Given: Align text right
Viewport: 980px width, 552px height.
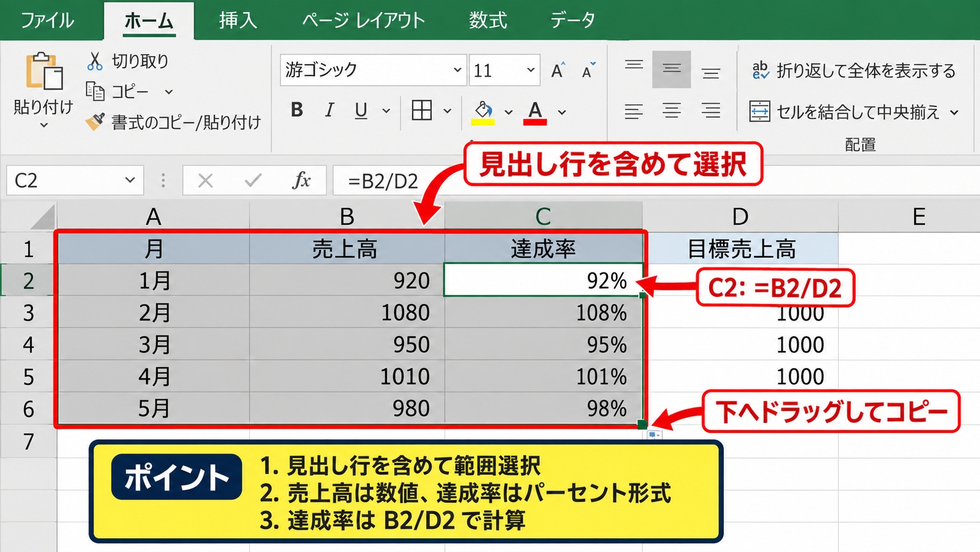Looking at the screenshot, I should 711,110.
